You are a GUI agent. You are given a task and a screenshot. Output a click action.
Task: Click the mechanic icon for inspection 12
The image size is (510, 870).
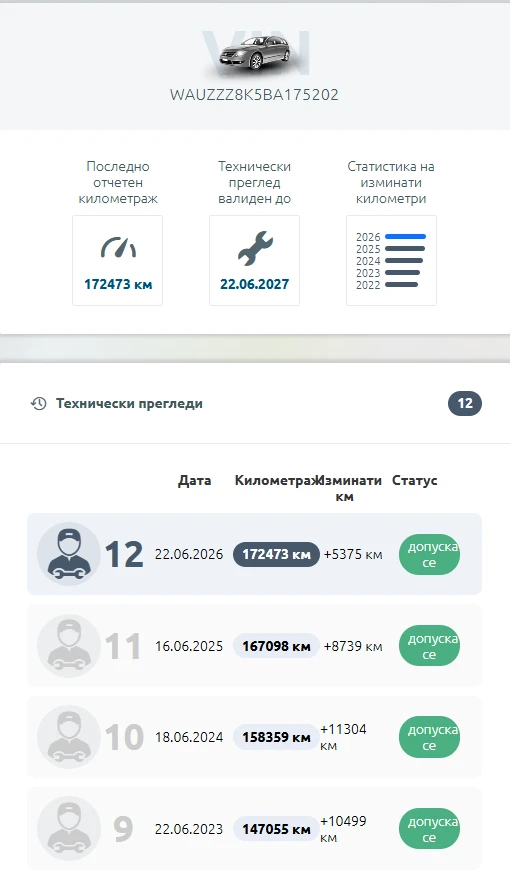(x=69, y=554)
